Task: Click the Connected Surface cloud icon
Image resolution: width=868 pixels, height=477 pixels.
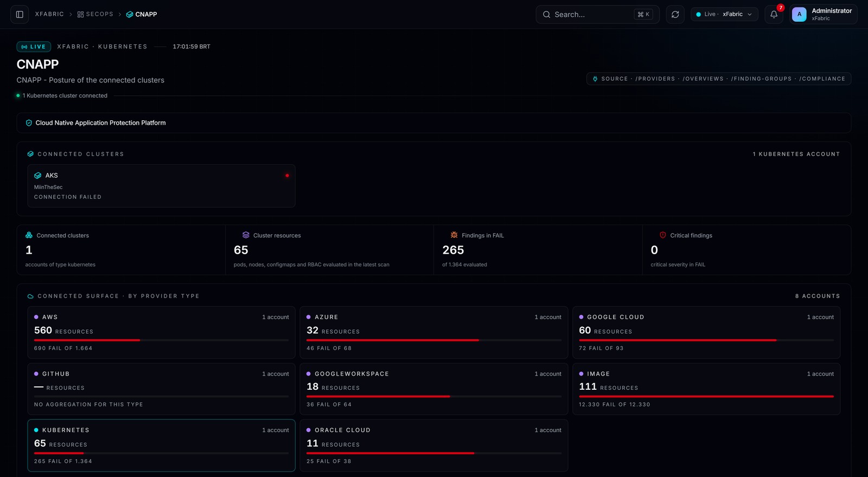Action: (30, 296)
